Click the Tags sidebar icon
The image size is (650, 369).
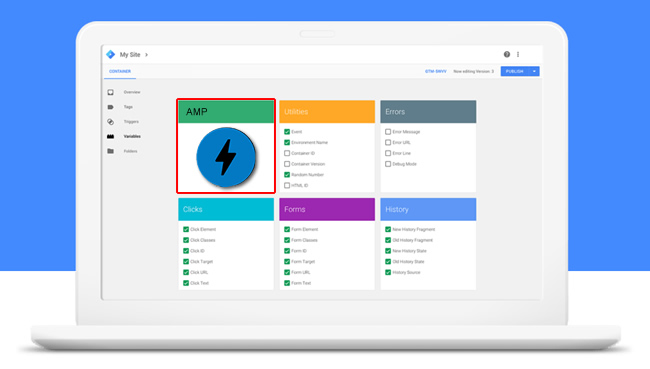[110, 107]
